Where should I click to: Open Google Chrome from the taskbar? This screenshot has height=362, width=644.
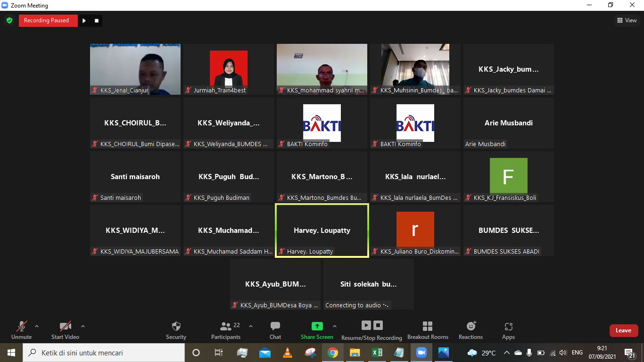[333, 353]
